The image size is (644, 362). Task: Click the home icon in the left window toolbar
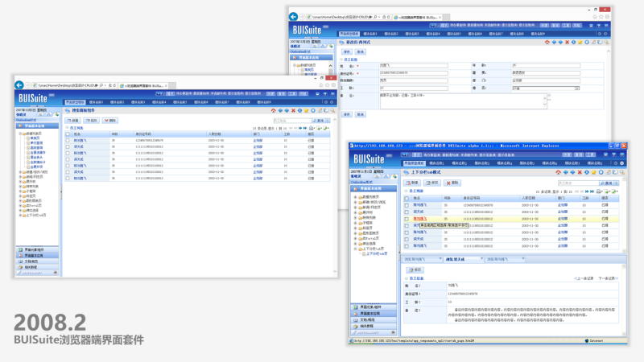tap(274, 110)
